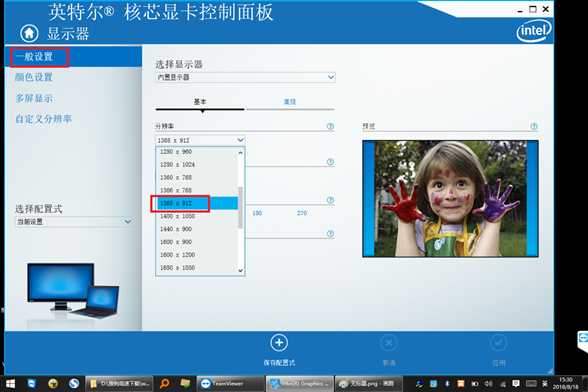
Task: Switch to the 高级 tab
Action: (290, 102)
